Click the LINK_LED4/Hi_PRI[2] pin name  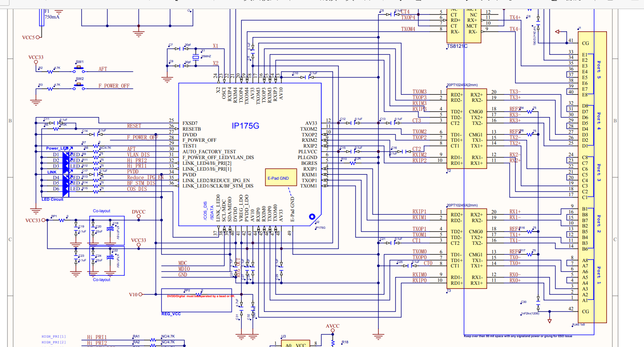tap(207, 163)
